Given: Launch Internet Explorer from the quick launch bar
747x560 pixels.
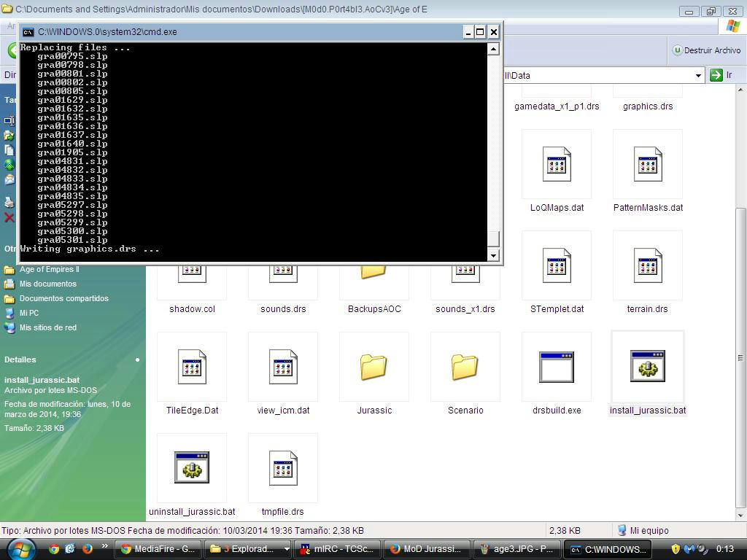Looking at the screenshot, I should (x=70, y=549).
